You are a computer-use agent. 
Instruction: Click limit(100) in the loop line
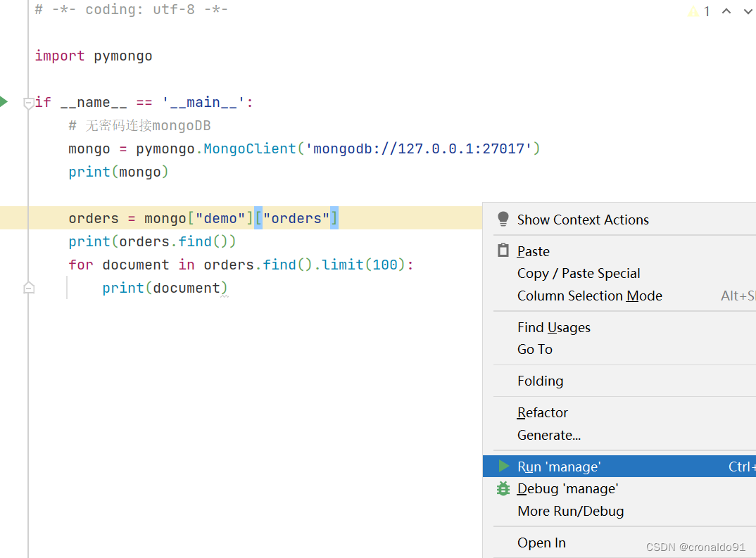point(364,265)
